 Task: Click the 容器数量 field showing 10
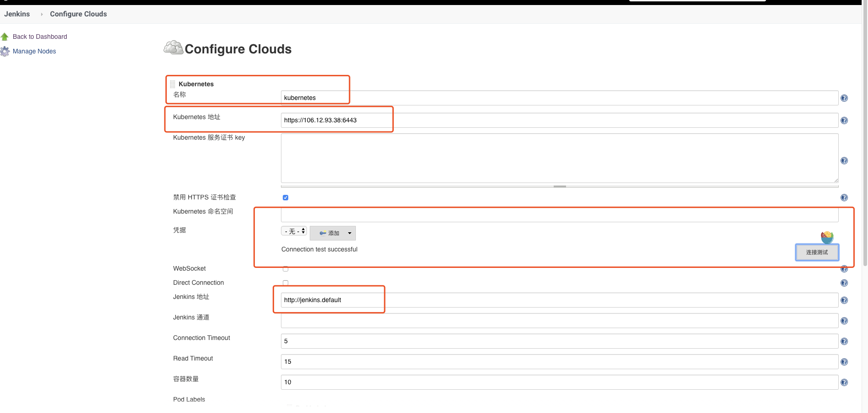point(560,382)
